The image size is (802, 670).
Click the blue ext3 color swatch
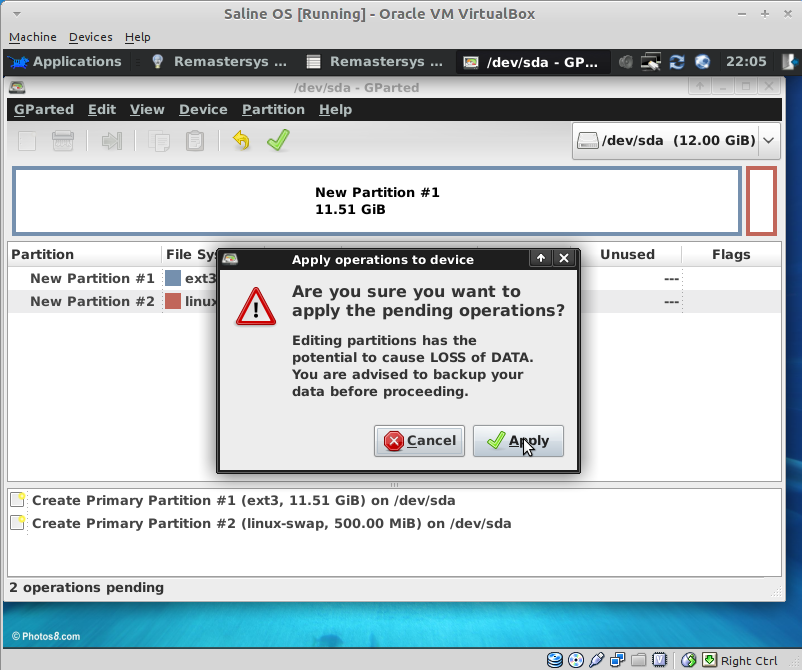tap(173, 278)
